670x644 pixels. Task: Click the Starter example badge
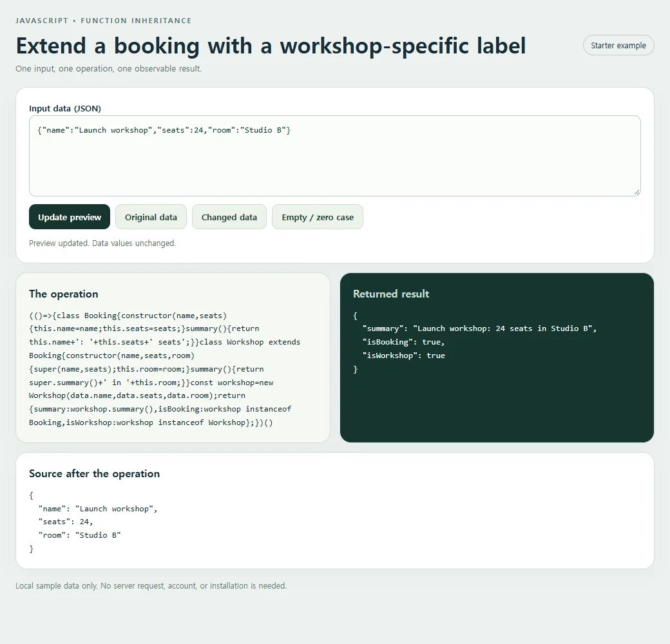618,45
